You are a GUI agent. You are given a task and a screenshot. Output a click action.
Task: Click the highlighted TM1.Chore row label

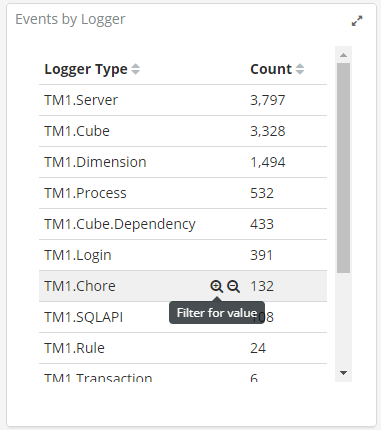(80, 286)
